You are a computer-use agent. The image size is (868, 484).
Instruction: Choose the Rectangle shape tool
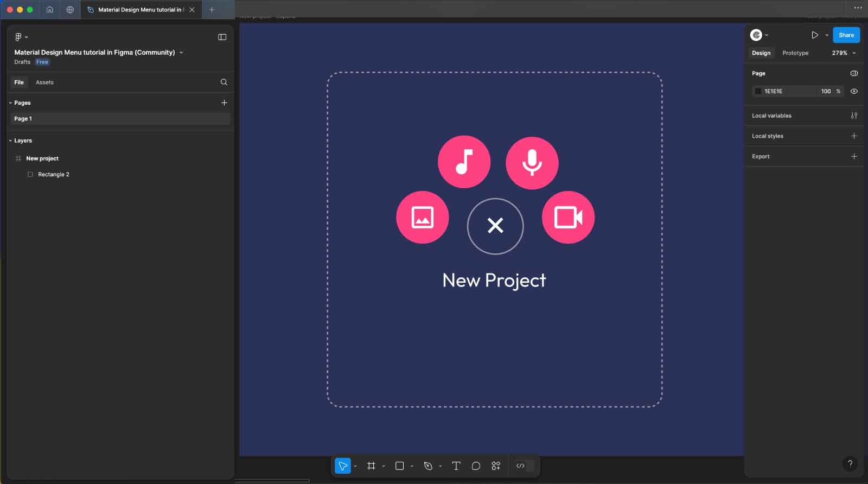(x=400, y=466)
